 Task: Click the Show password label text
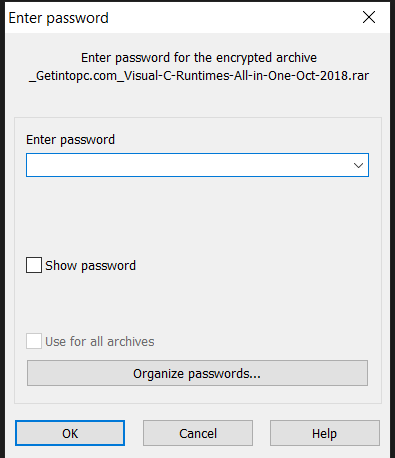coord(90,266)
